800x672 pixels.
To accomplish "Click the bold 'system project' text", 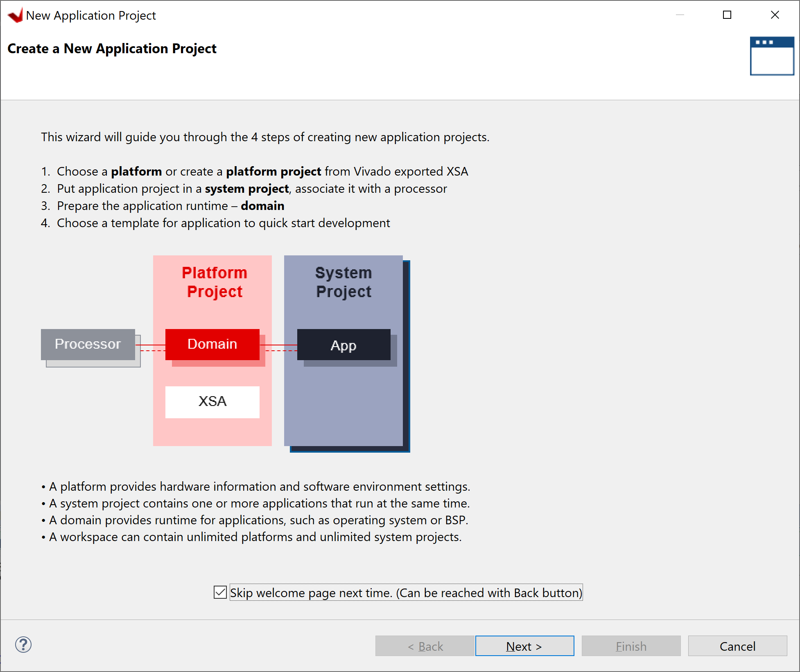I will 247,189.
